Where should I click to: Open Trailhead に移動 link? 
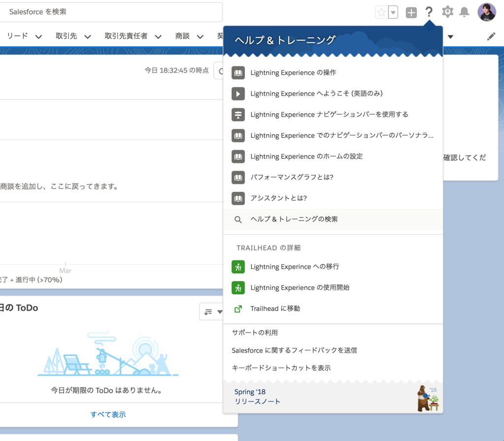tap(275, 309)
